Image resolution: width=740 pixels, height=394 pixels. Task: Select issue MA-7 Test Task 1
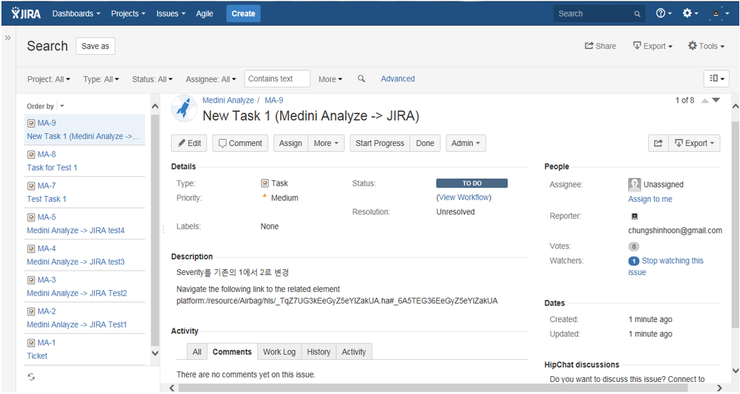tap(84, 192)
